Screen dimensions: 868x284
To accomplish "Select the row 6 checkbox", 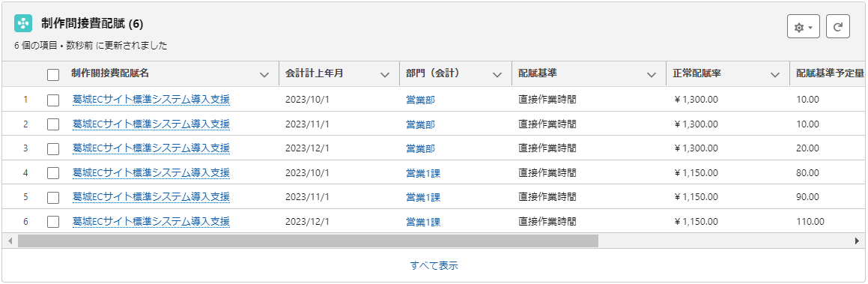I will [53, 222].
